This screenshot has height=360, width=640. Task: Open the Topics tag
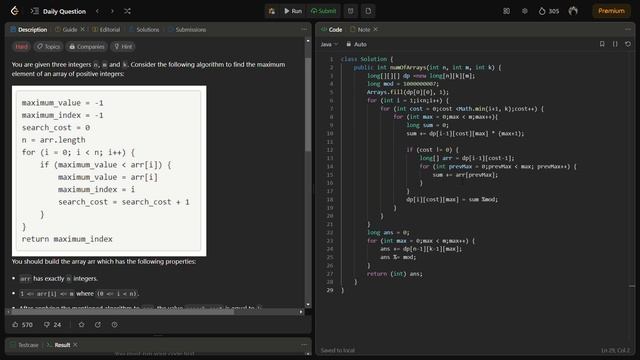[48, 47]
